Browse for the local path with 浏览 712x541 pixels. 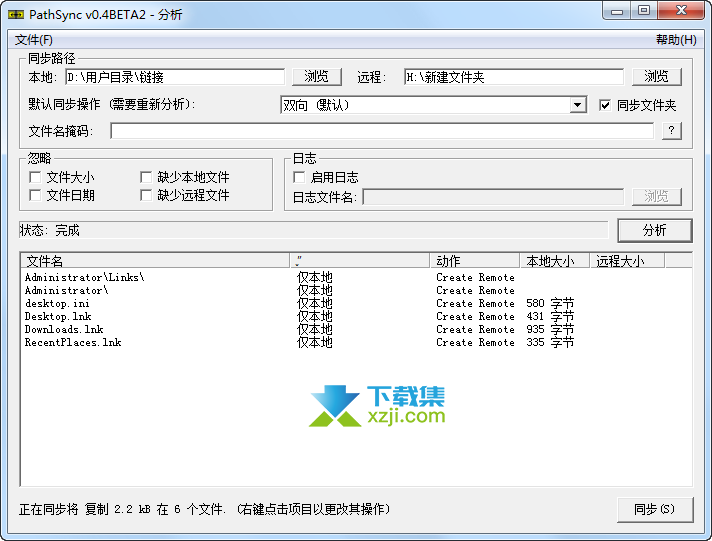click(316, 77)
